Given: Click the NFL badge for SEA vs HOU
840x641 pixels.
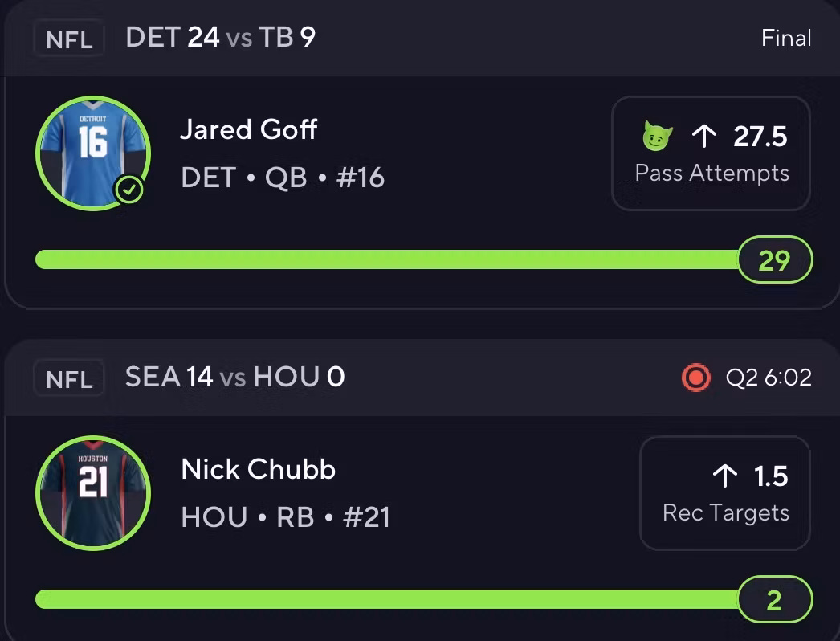Looking at the screenshot, I should click(x=69, y=378).
